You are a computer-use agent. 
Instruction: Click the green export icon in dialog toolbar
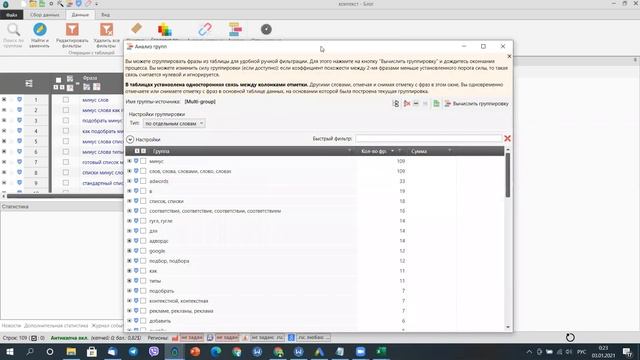(x=436, y=104)
